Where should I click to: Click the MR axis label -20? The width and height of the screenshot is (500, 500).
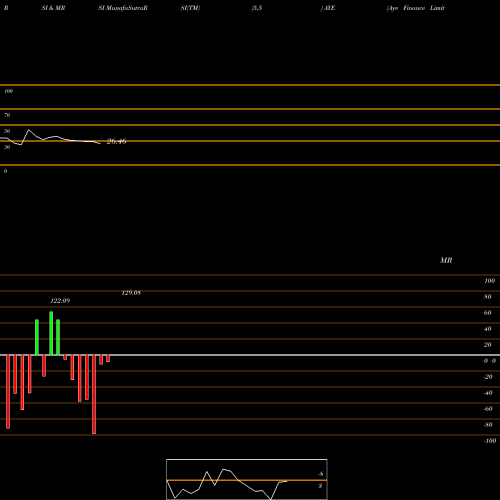(488, 377)
